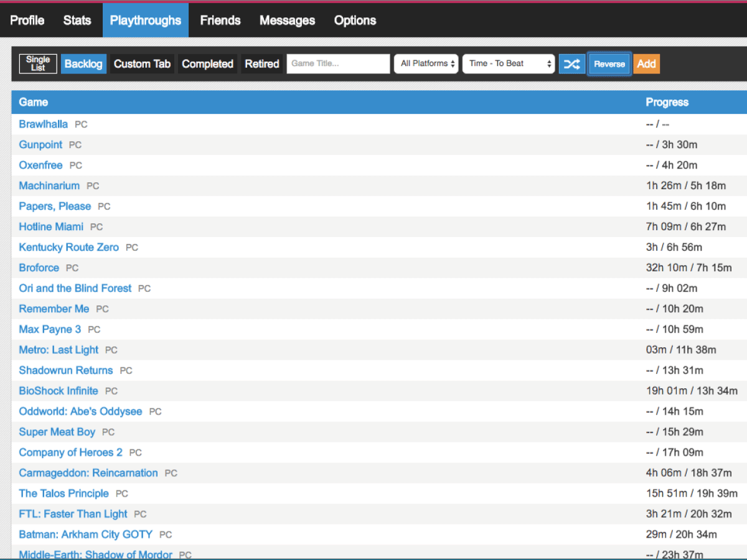Open the Remember Me game link
This screenshot has height=560, width=747.
[54, 309]
